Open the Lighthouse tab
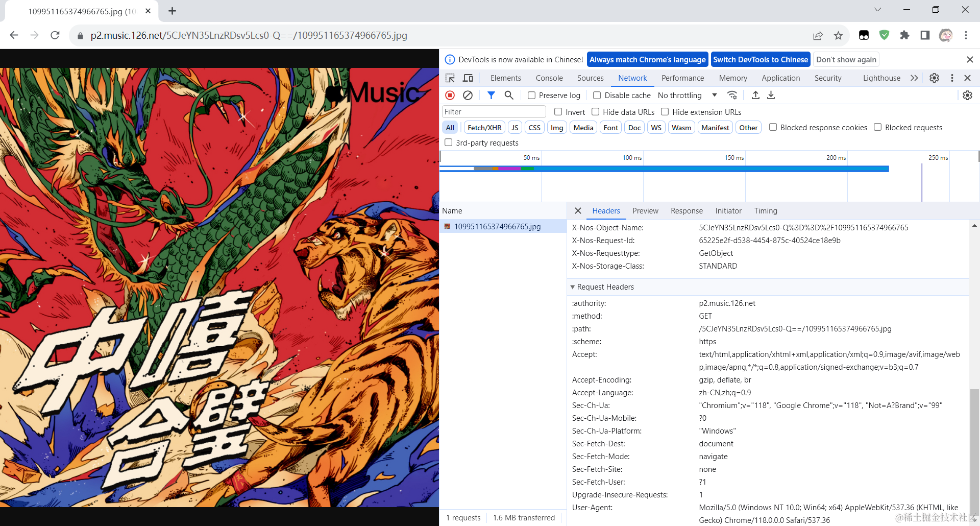This screenshot has width=980, height=526. [x=881, y=78]
